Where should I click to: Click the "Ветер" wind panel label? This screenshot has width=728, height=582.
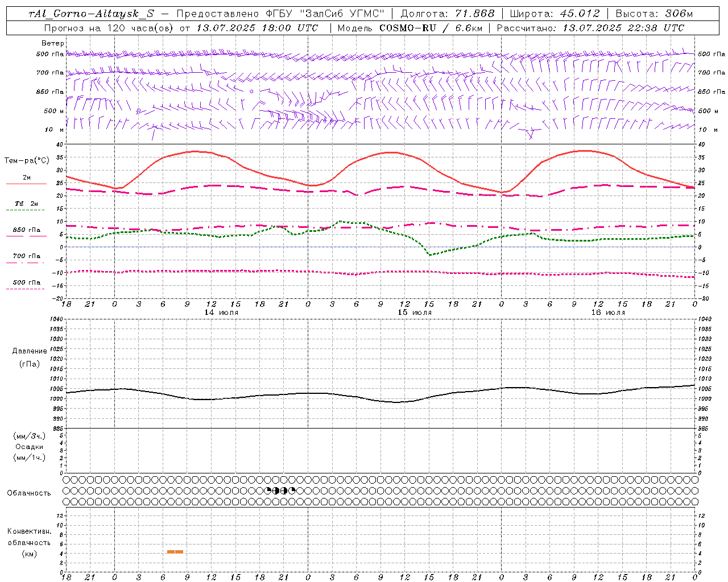53,43
